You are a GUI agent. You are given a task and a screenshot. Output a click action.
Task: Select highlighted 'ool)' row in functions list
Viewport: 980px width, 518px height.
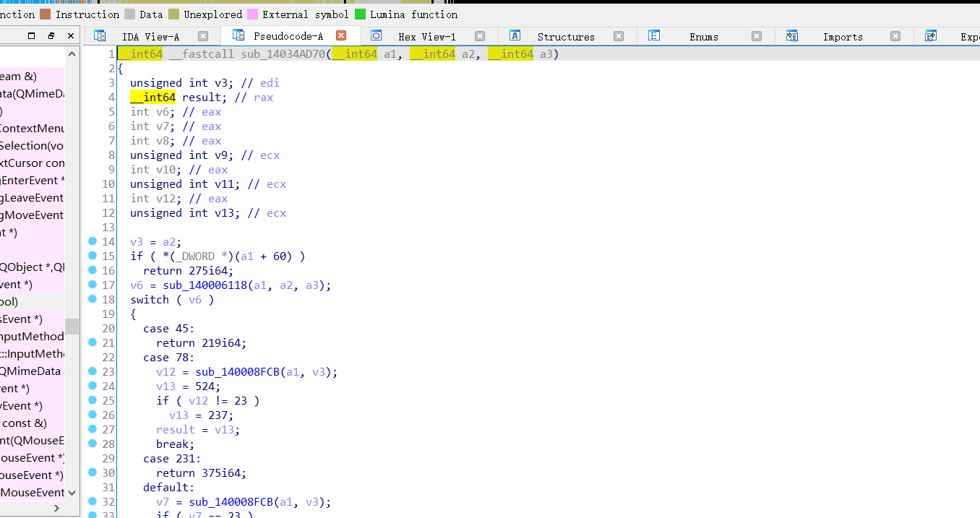pos(33,302)
